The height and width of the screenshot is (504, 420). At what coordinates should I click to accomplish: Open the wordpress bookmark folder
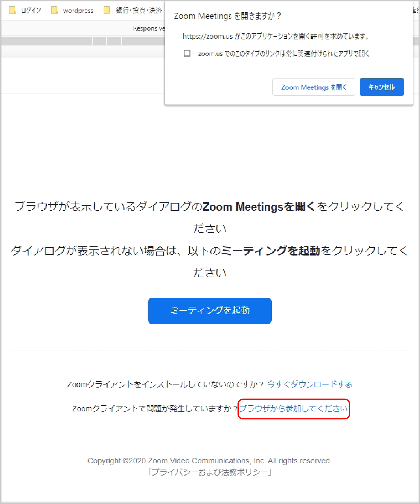(72, 10)
